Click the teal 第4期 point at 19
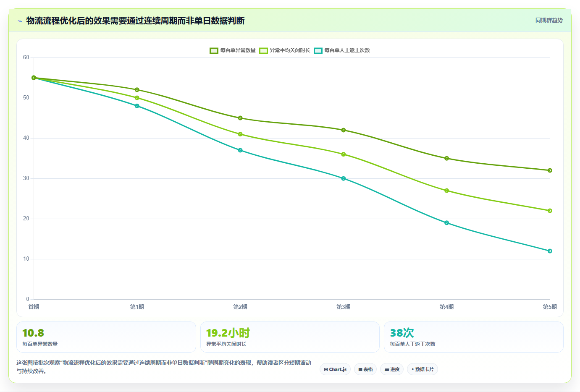 (446, 223)
